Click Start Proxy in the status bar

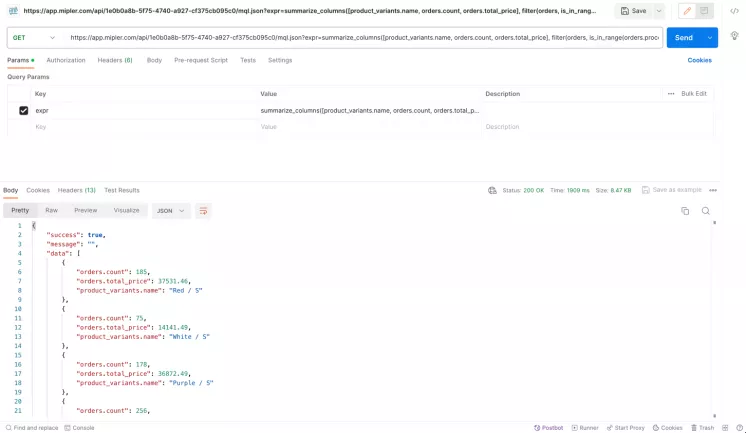click(x=625, y=428)
